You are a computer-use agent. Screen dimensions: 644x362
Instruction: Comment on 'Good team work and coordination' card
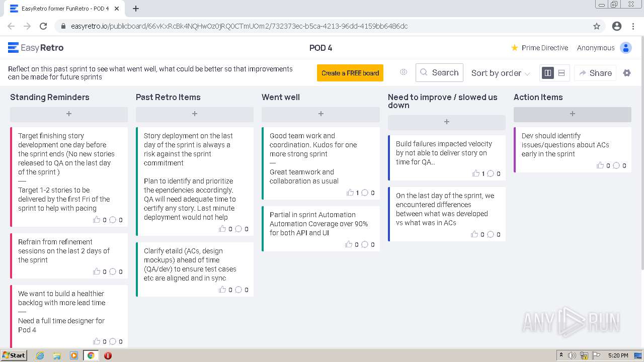point(365,193)
